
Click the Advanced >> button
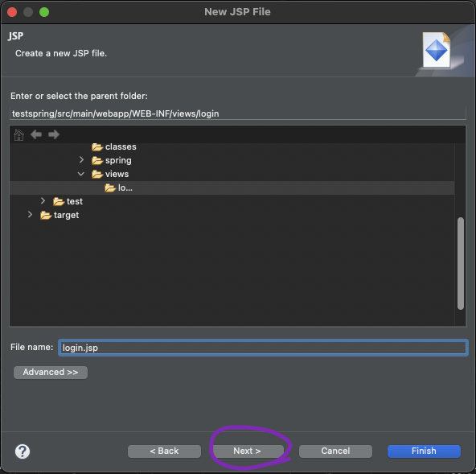click(51, 373)
